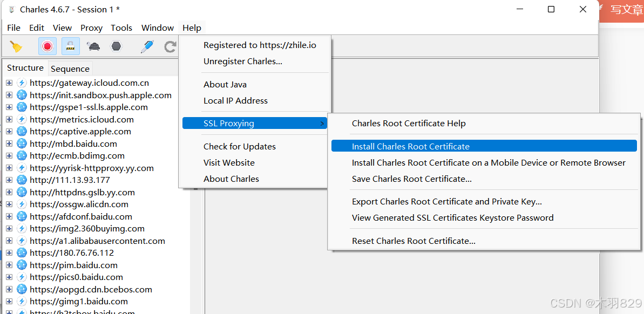
Task: Expand the gateway.icloud.com.cn node
Action: point(9,83)
